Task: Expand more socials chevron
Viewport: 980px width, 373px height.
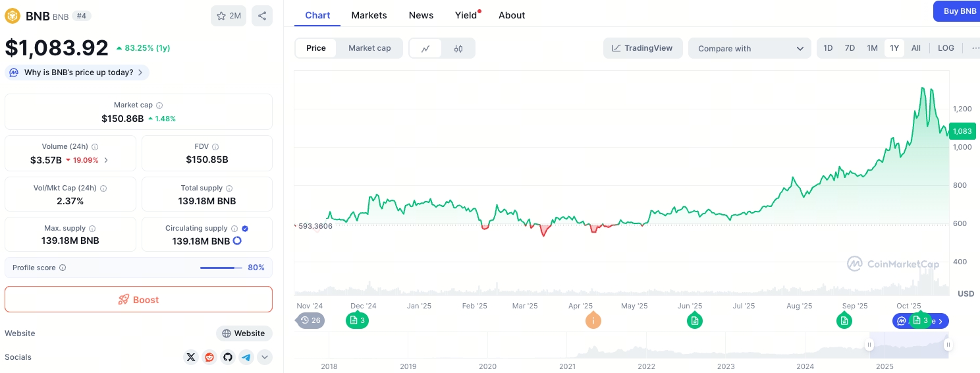Action: 265,357
